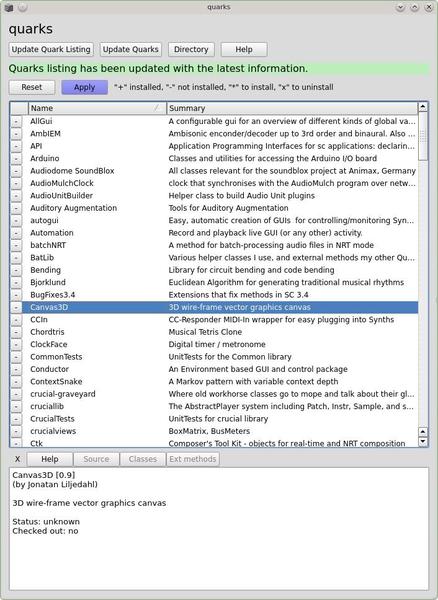Click scroll up arrow at list top
The height and width of the screenshot is (600, 438).
pos(423,106)
